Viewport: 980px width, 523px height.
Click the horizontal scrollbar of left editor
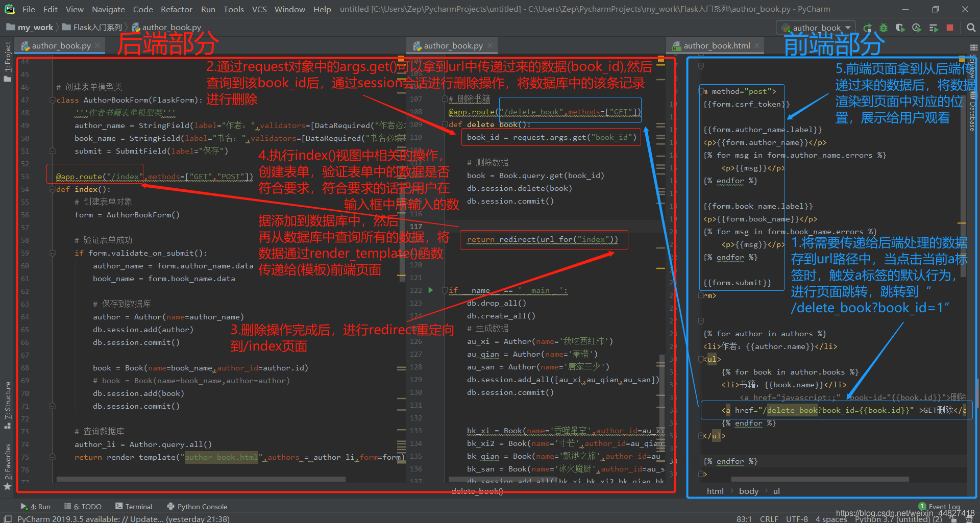click(x=201, y=479)
